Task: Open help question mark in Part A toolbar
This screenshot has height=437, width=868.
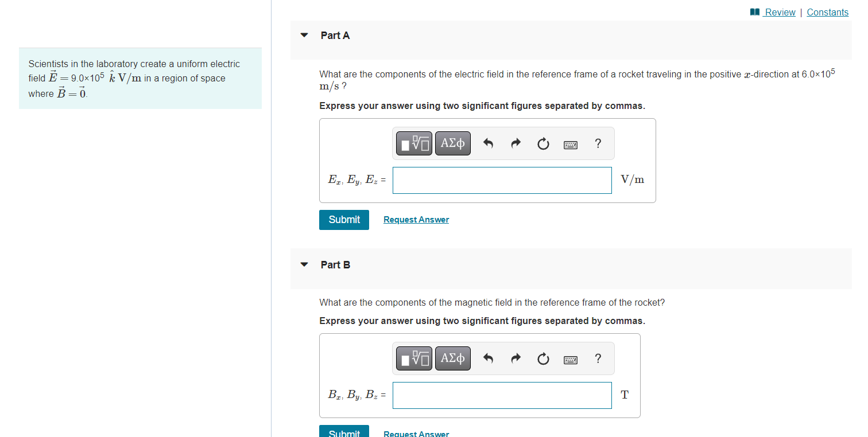Action: click(598, 143)
